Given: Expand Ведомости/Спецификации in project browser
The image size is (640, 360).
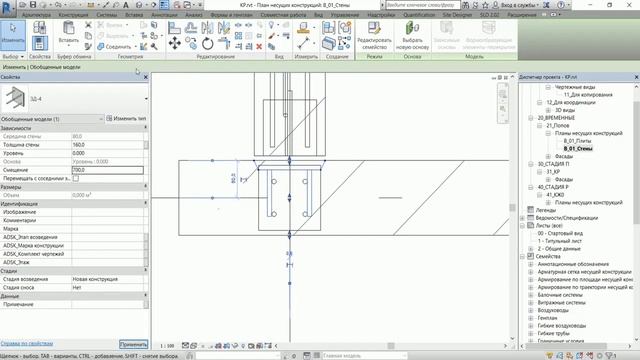Looking at the screenshot, I should (x=523, y=218).
